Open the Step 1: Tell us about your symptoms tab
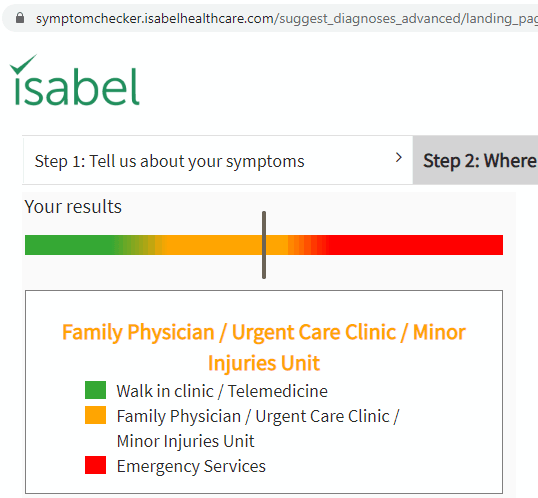 218,160
